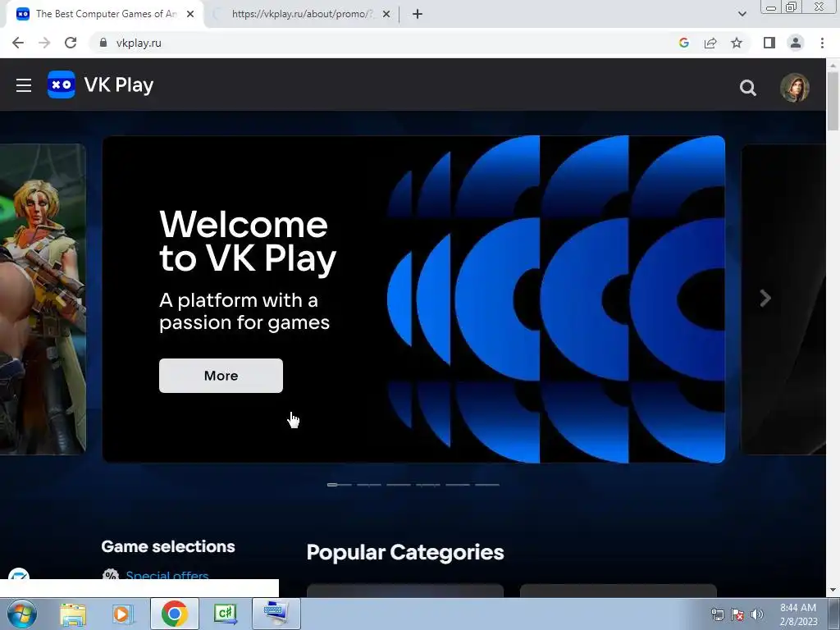Open the on-screen keyboard taskbar icon

pos(276,614)
